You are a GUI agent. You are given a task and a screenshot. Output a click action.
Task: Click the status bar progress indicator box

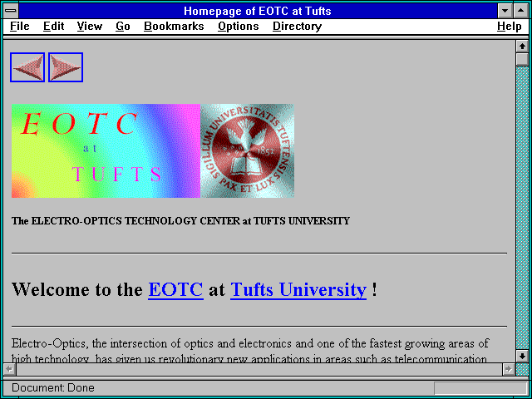[x=480, y=388]
